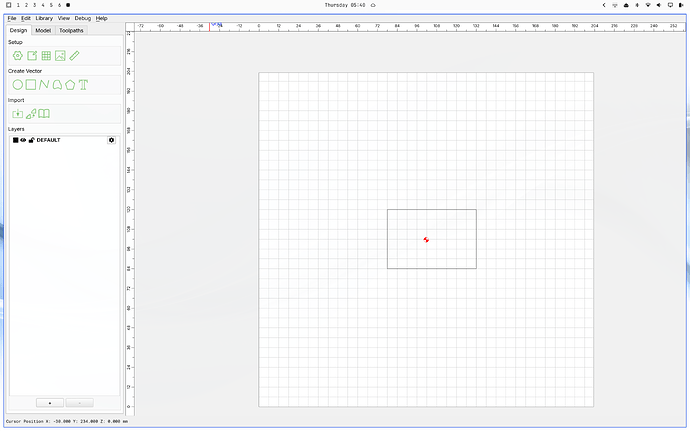Select the polyline vector tool
The image size is (690, 431).
click(x=44, y=85)
